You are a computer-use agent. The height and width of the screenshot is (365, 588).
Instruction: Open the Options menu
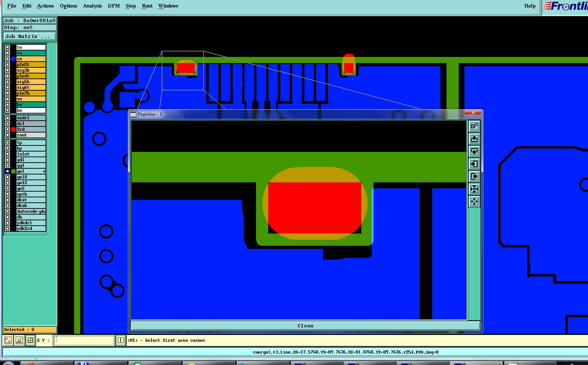pos(68,6)
